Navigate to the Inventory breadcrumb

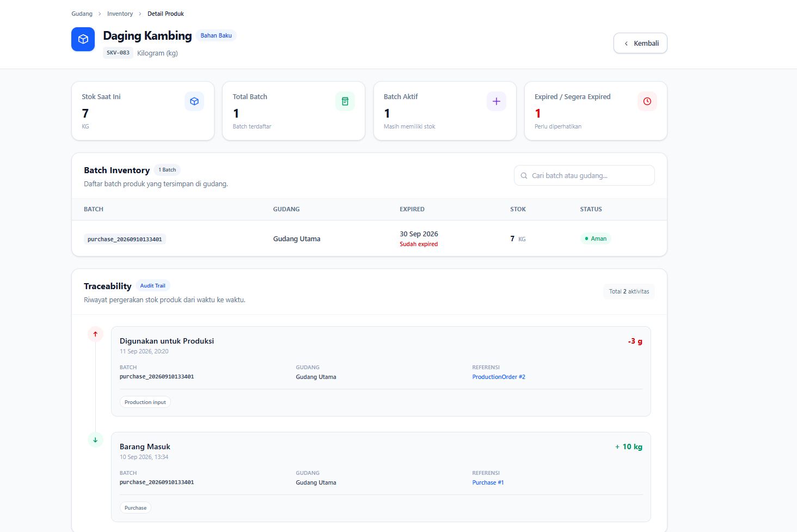120,14
